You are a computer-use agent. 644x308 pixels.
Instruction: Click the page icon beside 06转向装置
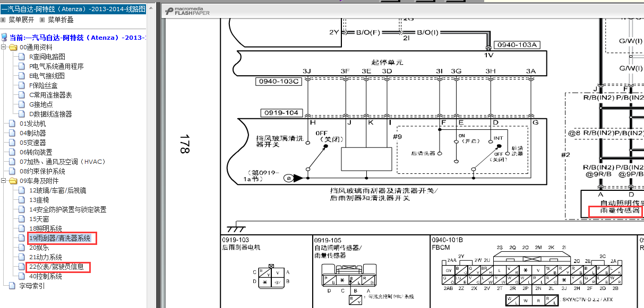(x=13, y=152)
